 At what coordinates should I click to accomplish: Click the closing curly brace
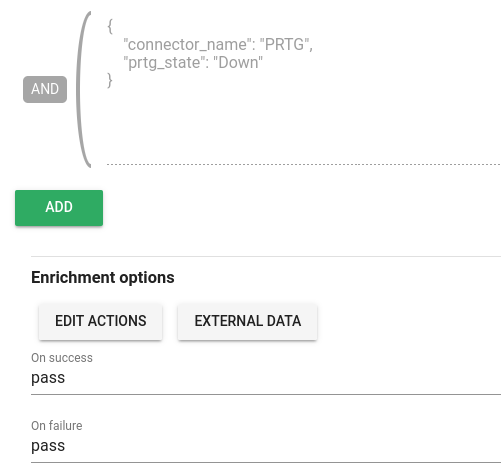[x=110, y=80]
